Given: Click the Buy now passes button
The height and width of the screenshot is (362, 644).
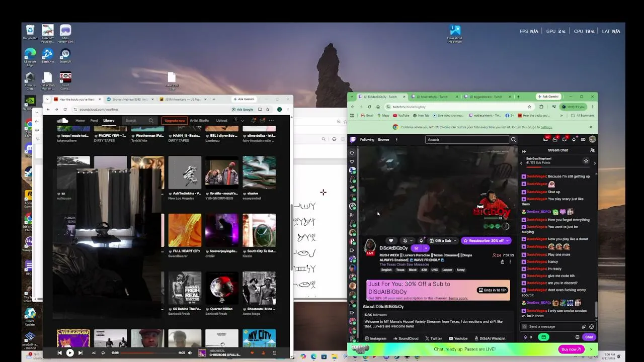Looking at the screenshot, I should tap(571, 349).
